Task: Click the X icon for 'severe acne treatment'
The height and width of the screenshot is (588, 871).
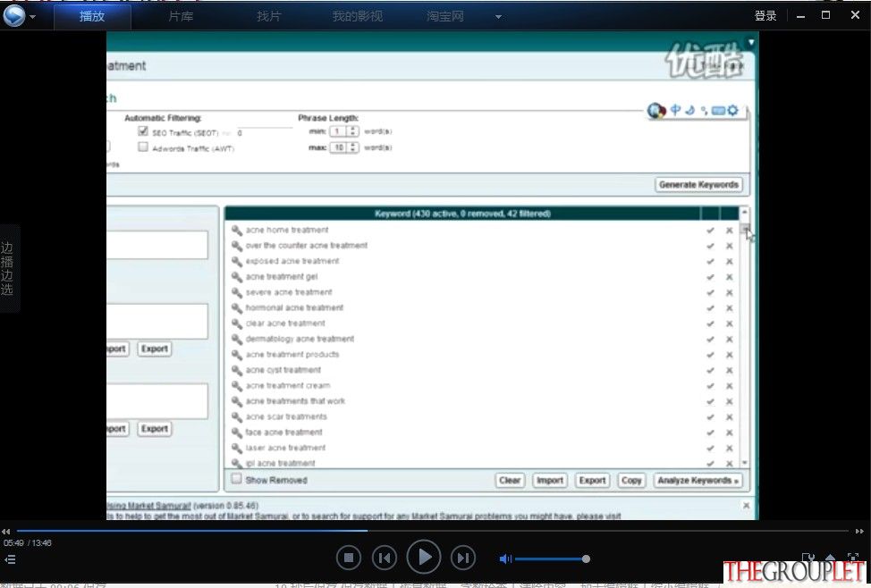Action: (x=730, y=292)
